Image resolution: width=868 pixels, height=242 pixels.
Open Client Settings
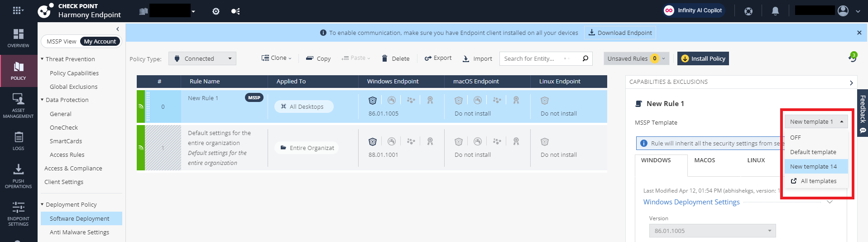pos(64,182)
